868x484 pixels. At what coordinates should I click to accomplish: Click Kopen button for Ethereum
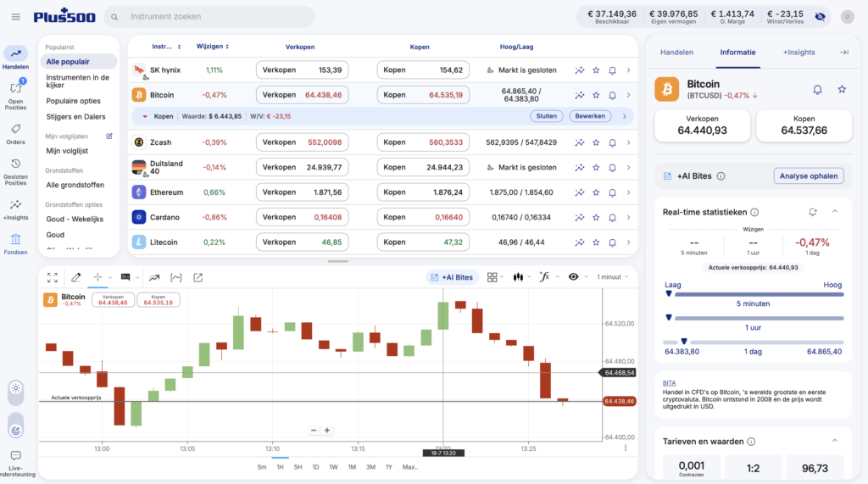tap(423, 192)
